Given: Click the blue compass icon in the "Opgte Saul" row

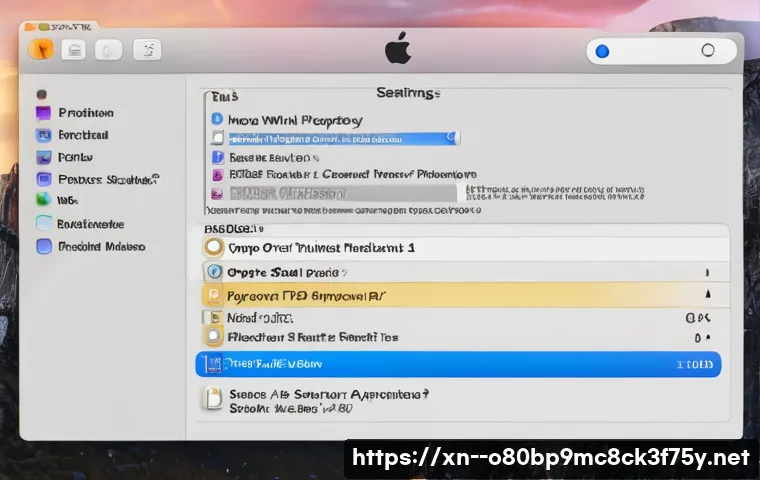Looking at the screenshot, I should 213,271.
